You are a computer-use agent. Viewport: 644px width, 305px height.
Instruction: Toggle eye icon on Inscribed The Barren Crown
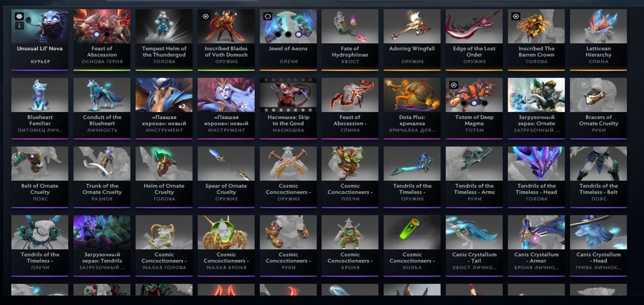coord(516,17)
